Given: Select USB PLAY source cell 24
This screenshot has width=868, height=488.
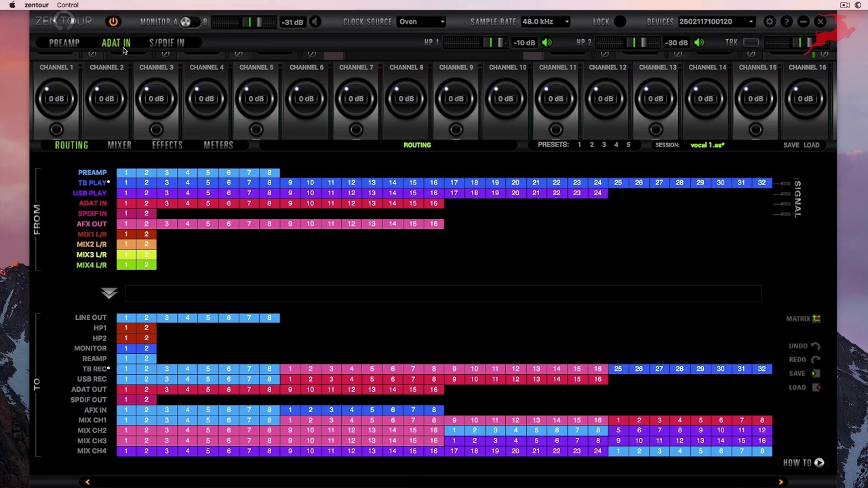Looking at the screenshot, I should coord(597,193).
